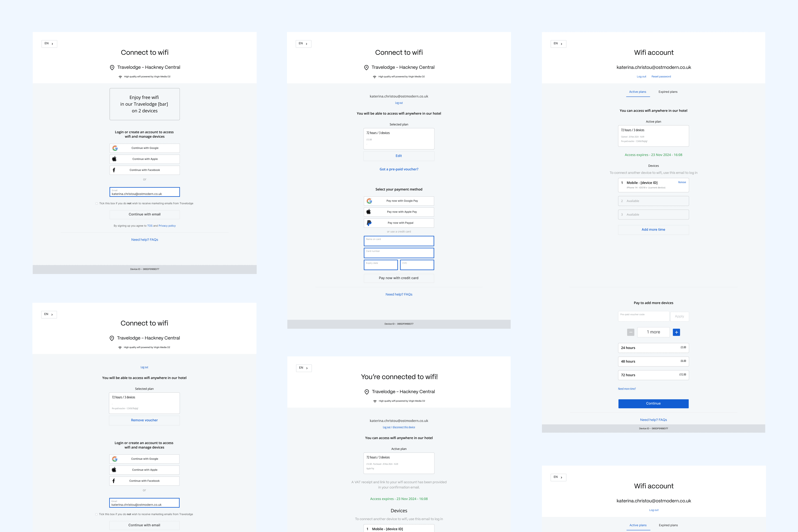Click Got a pre-paid voucher link
Viewport: 798px width, 532px height.
(399, 169)
